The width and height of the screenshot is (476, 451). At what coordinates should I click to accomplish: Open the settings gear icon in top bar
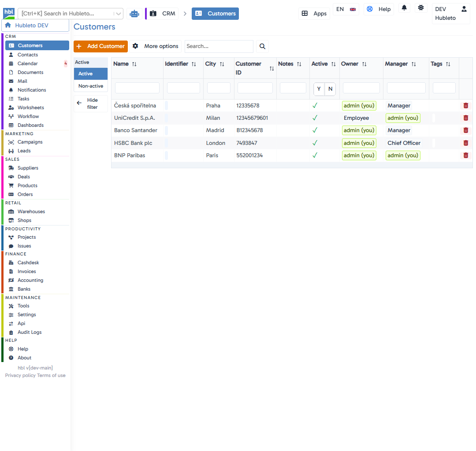(421, 7)
